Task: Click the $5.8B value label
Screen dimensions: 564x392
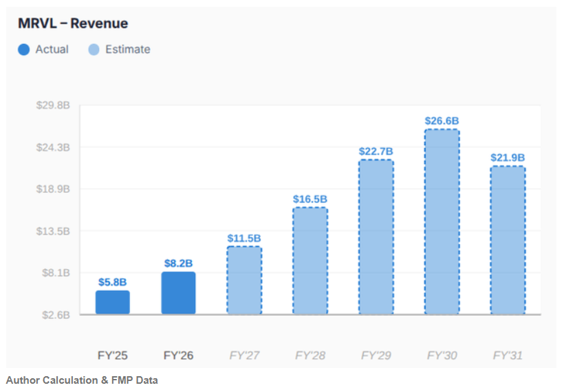Action: pos(113,282)
